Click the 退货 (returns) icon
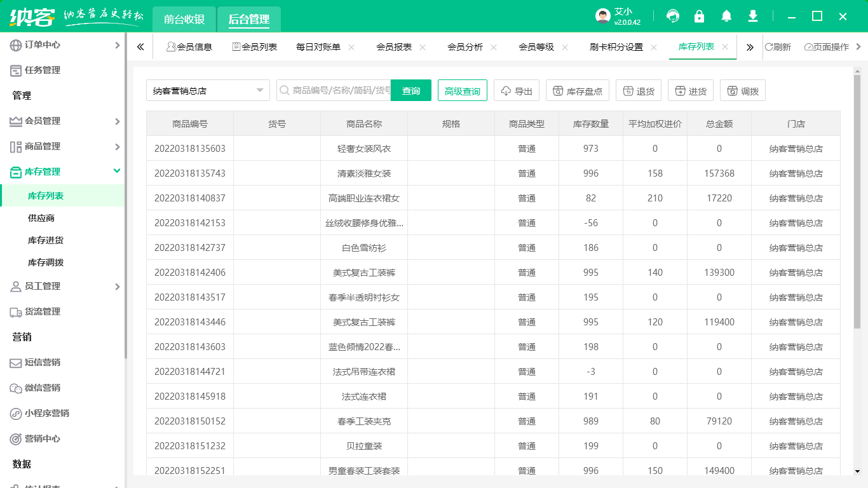The height and width of the screenshot is (488, 868). click(x=638, y=90)
